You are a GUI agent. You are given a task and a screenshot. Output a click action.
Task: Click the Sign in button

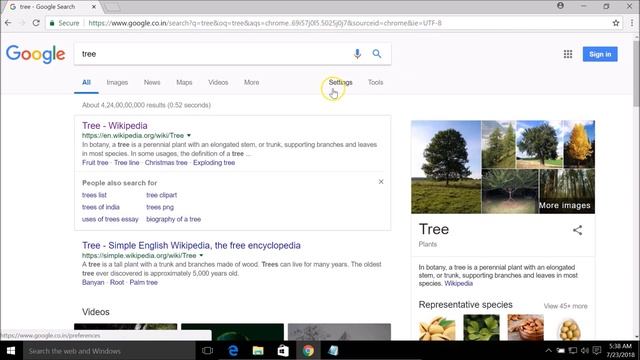tap(600, 54)
